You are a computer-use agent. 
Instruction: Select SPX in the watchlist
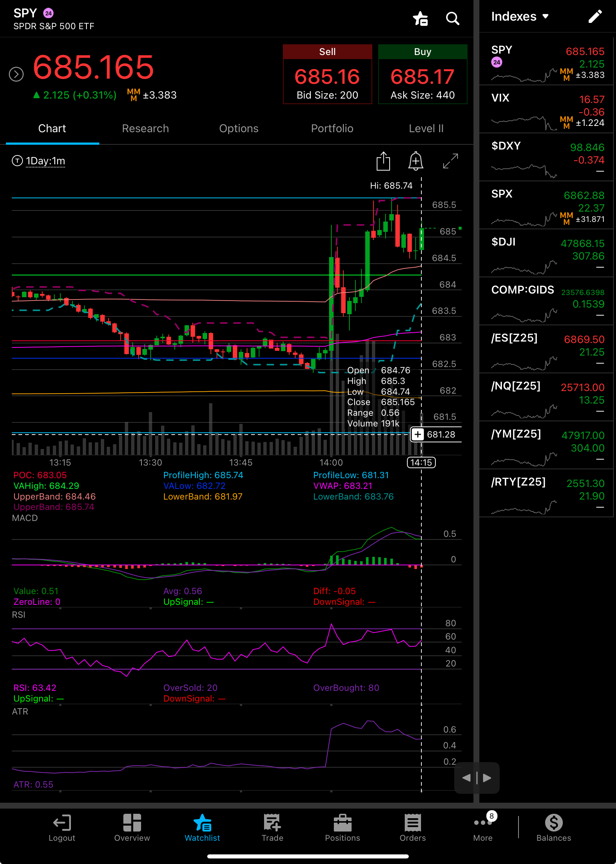546,205
